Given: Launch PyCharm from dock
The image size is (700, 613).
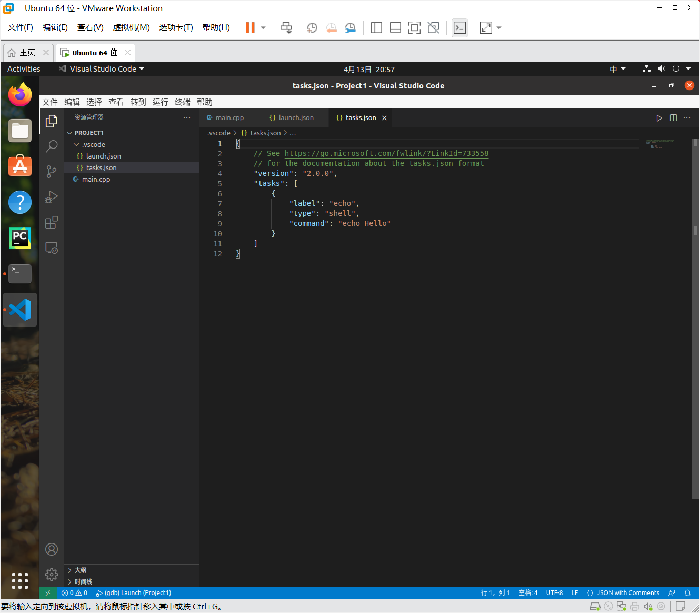Looking at the screenshot, I should pos(20,238).
